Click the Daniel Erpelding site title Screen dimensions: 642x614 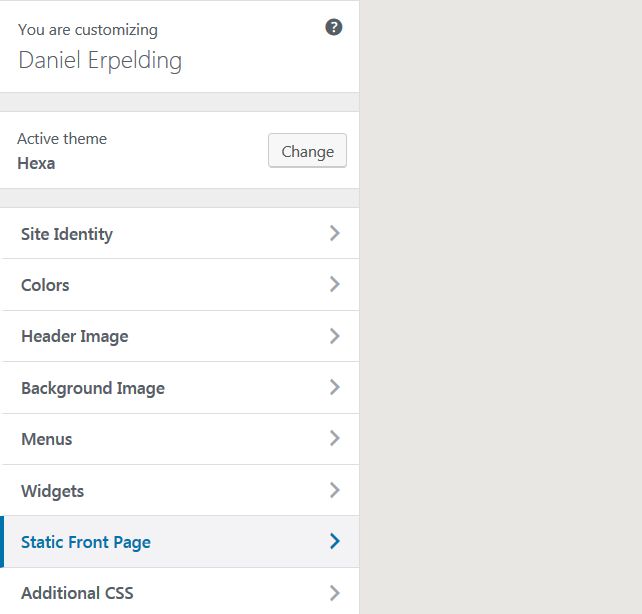100,60
